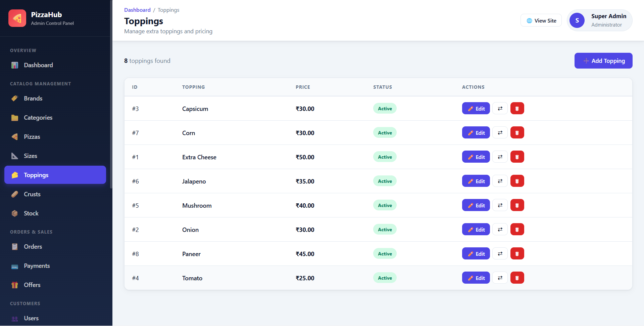Image resolution: width=644 pixels, height=326 pixels.
Task: Add a new topping
Action: click(x=603, y=61)
